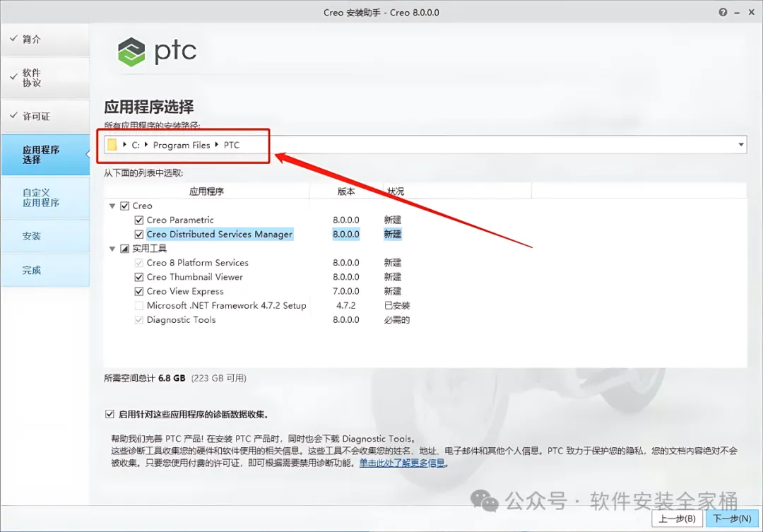Select Creo 8 Platform Services label
This screenshot has width=763, height=532.
pyautogui.click(x=198, y=263)
